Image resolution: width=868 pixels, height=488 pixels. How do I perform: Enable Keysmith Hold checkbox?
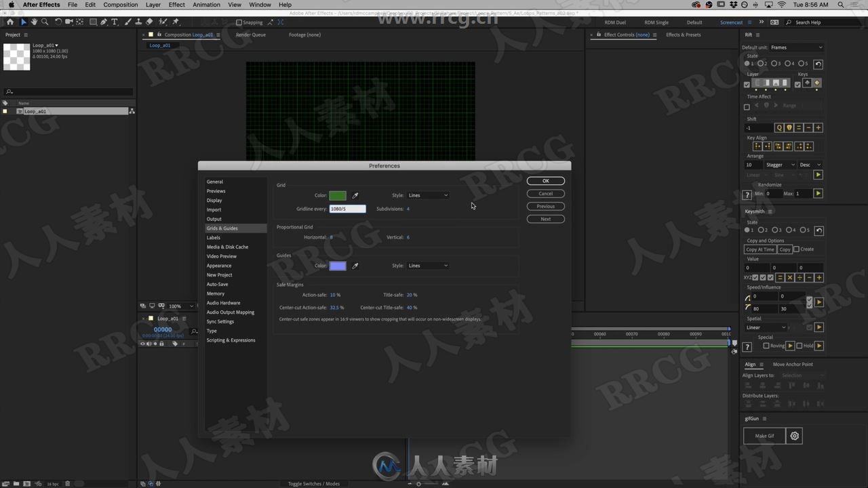[800, 346]
